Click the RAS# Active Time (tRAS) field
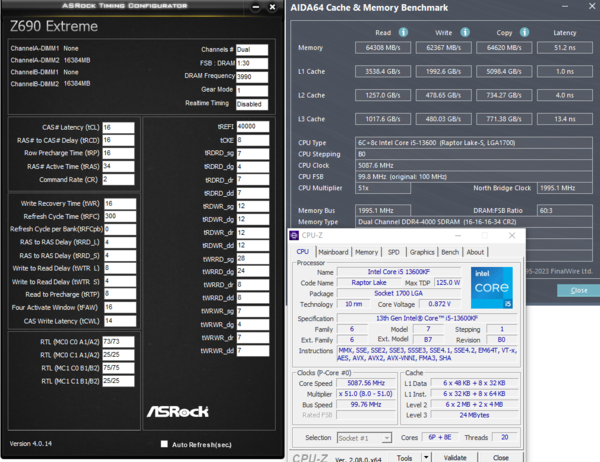Screen dimensions: 600x462 click(118, 166)
